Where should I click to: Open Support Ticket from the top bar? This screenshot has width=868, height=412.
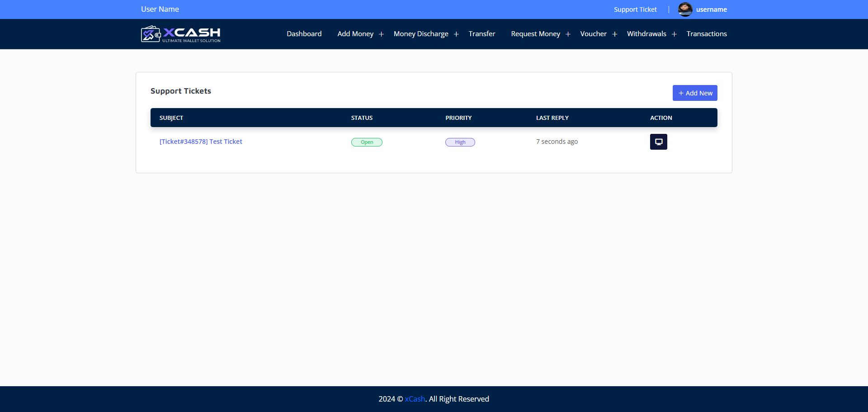[635, 9]
